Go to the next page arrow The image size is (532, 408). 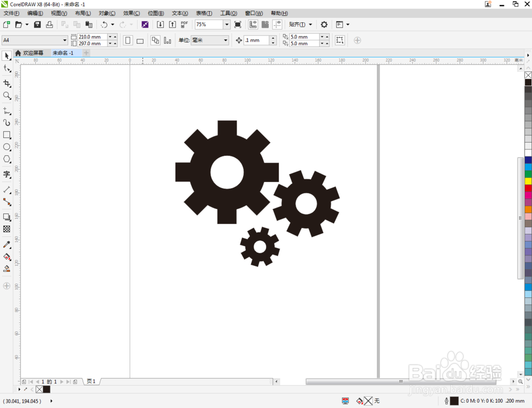[x=62, y=382]
